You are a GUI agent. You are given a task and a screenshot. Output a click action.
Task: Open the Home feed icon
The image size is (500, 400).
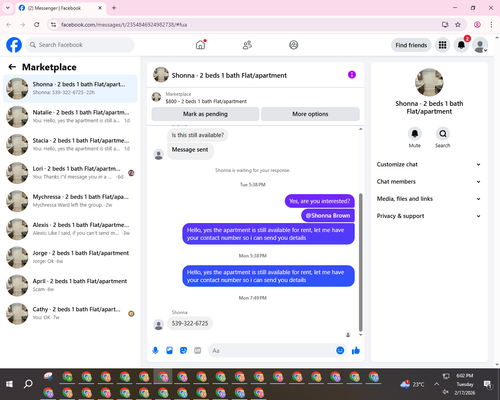pyautogui.click(x=200, y=45)
